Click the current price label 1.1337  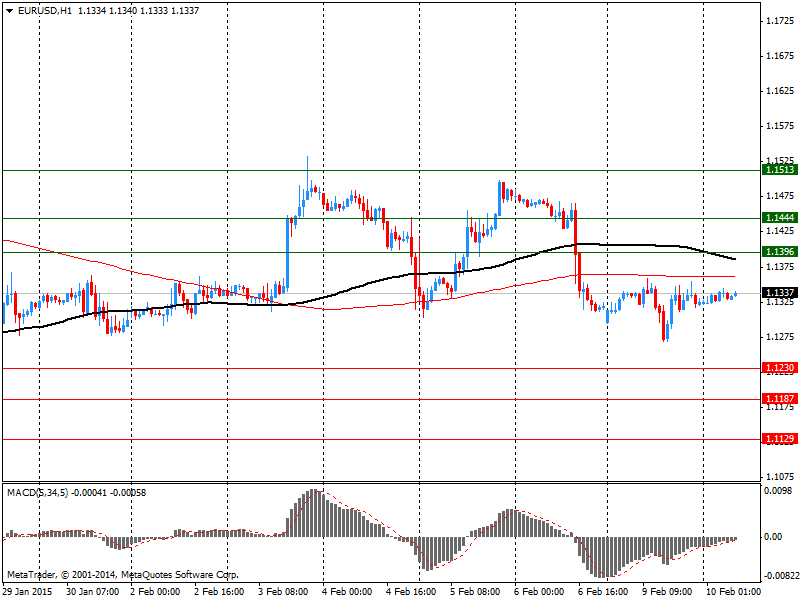(780, 292)
